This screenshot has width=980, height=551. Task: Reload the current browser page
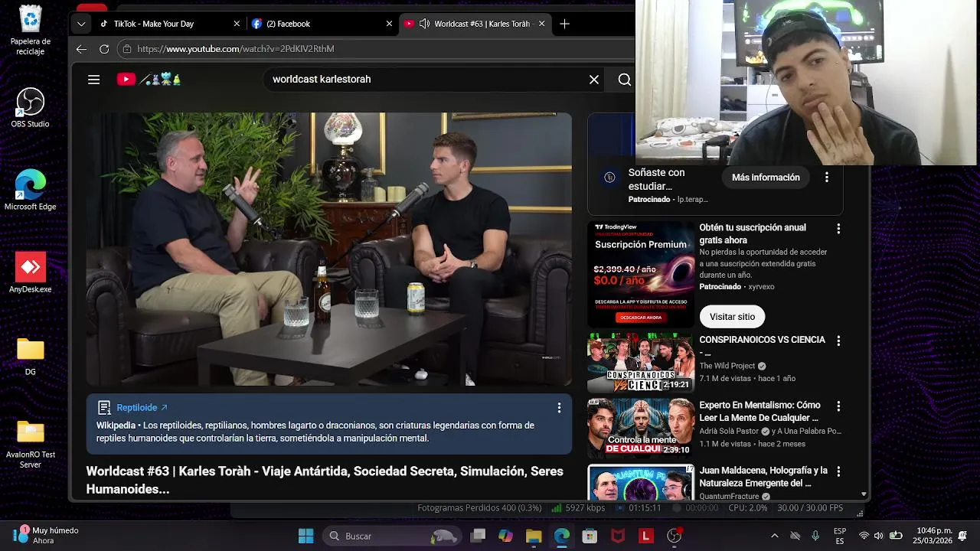tap(104, 49)
